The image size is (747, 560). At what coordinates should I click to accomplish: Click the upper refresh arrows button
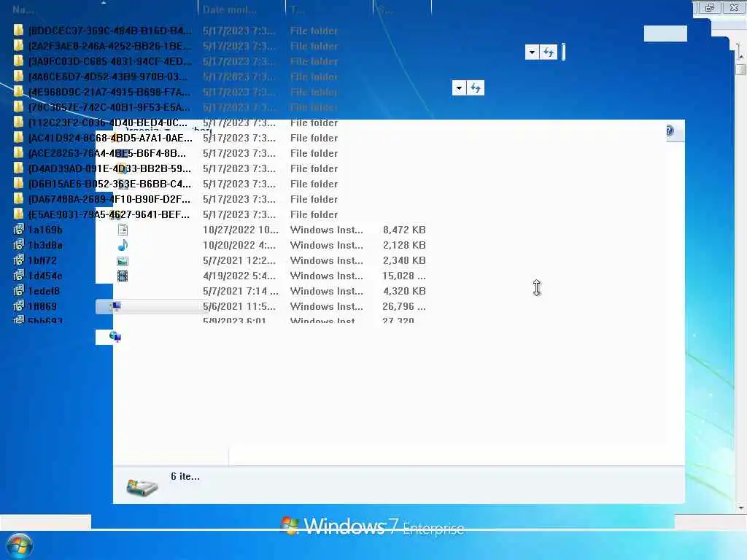[x=549, y=52]
